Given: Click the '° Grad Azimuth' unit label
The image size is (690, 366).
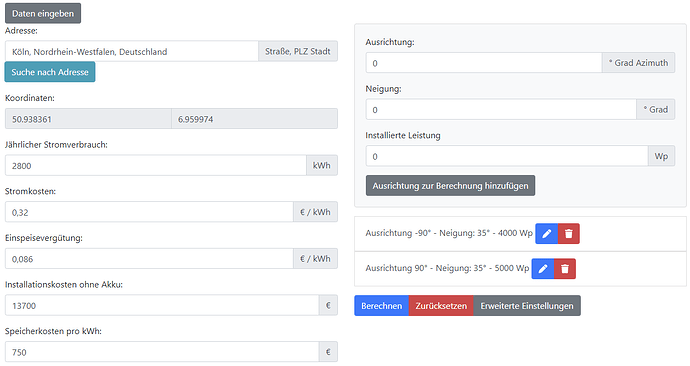Looking at the screenshot, I should coord(639,63).
